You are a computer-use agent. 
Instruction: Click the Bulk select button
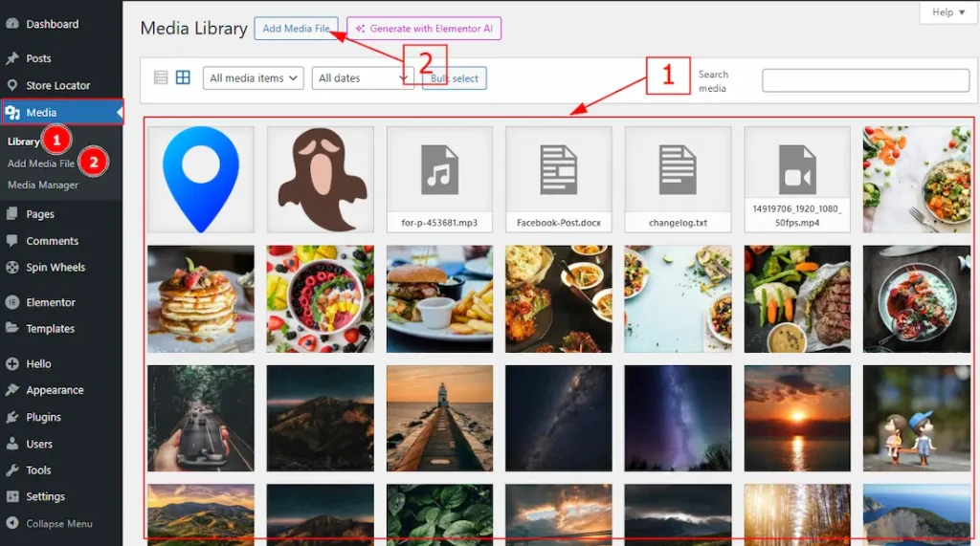pos(455,78)
